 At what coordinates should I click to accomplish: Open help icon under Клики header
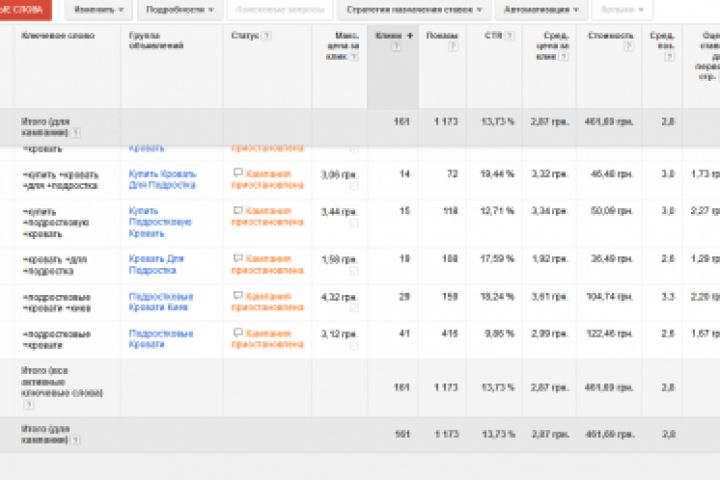click(x=396, y=46)
